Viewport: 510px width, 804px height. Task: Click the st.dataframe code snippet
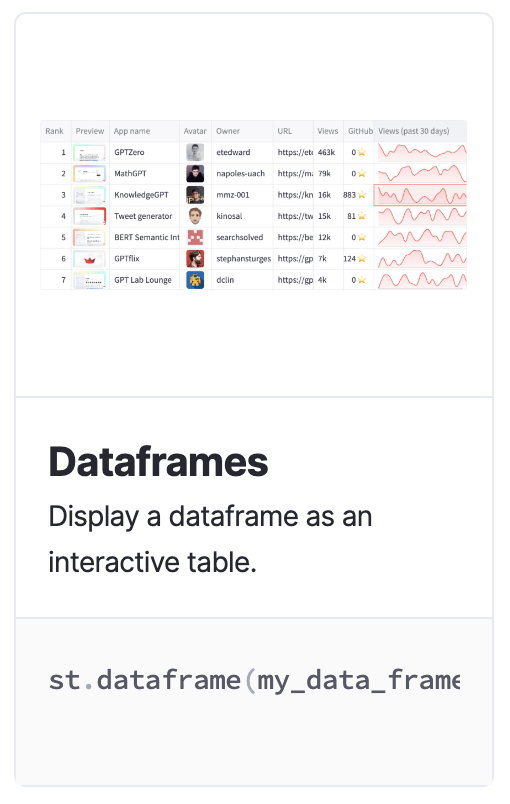point(254,681)
